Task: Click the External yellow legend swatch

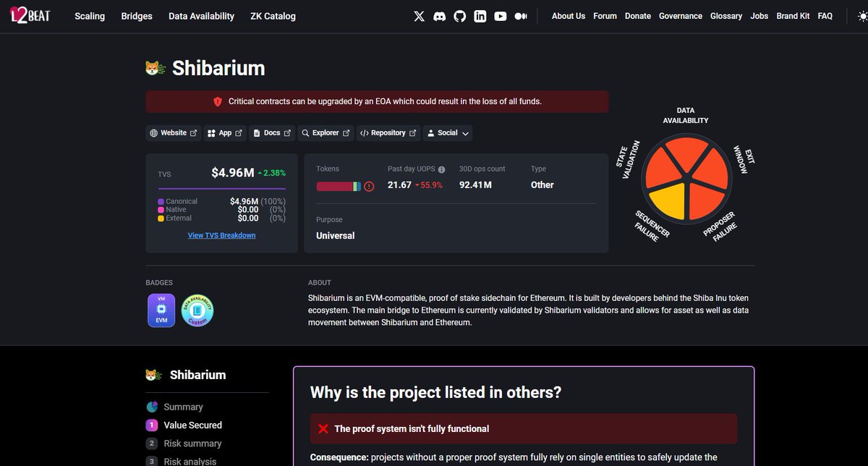Action: click(161, 218)
